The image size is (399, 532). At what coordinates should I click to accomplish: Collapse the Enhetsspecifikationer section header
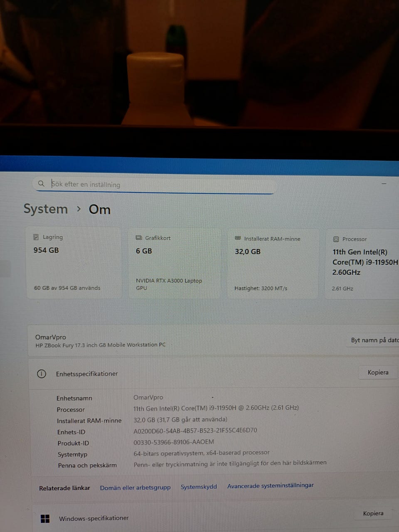tap(214, 373)
